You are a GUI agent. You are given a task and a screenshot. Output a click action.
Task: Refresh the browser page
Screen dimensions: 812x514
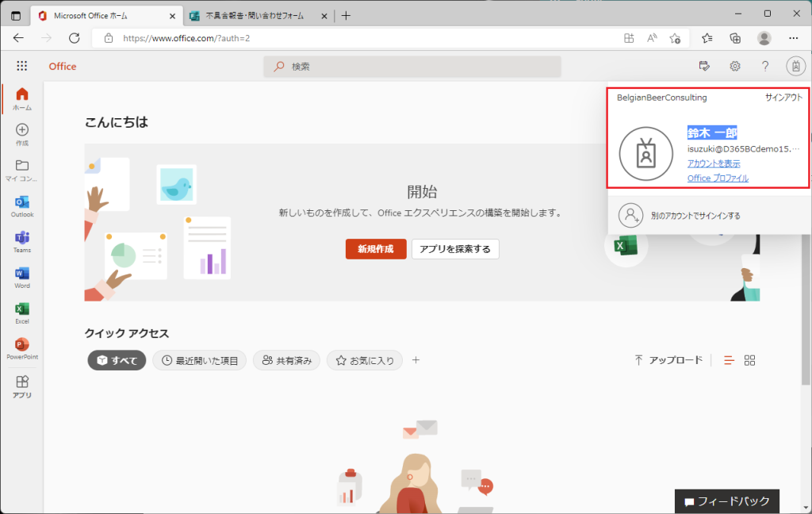coord(75,38)
